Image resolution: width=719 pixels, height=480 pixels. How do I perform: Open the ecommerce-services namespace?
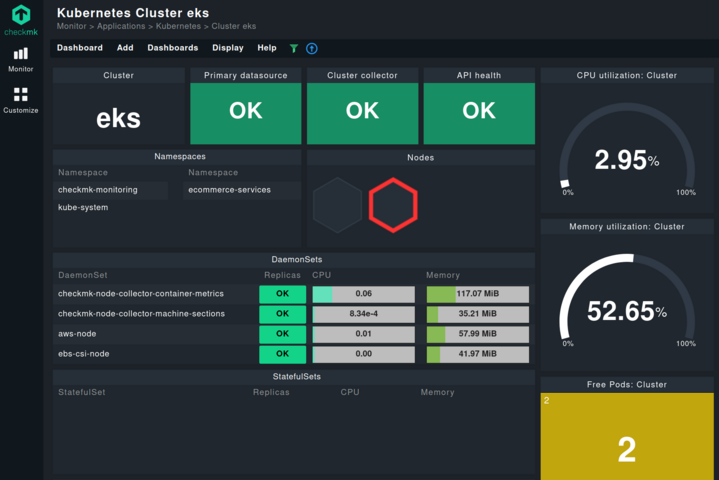click(229, 189)
